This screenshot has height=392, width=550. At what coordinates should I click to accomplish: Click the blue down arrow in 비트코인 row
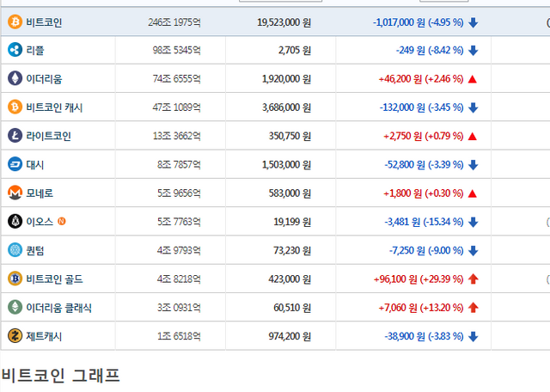point(473,22)
